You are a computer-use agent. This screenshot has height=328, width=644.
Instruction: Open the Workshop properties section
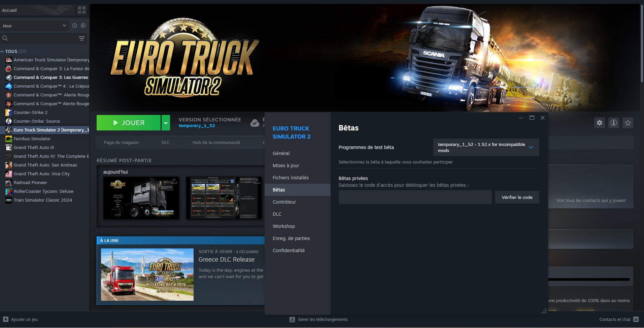point(283,226)
